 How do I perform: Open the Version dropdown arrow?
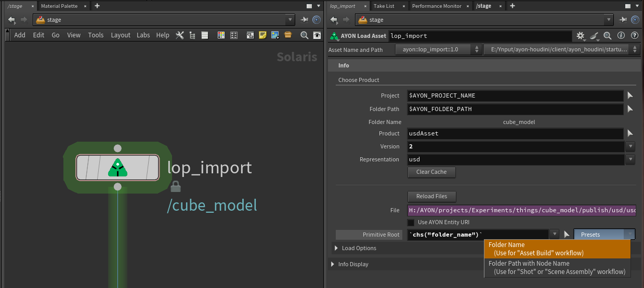(630, 146)
